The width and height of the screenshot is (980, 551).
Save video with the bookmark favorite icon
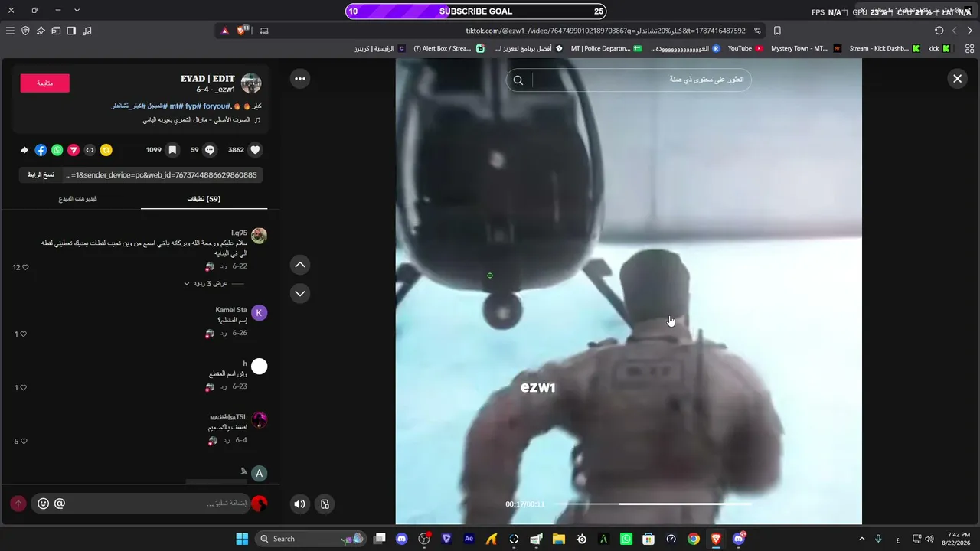(172, 150)
